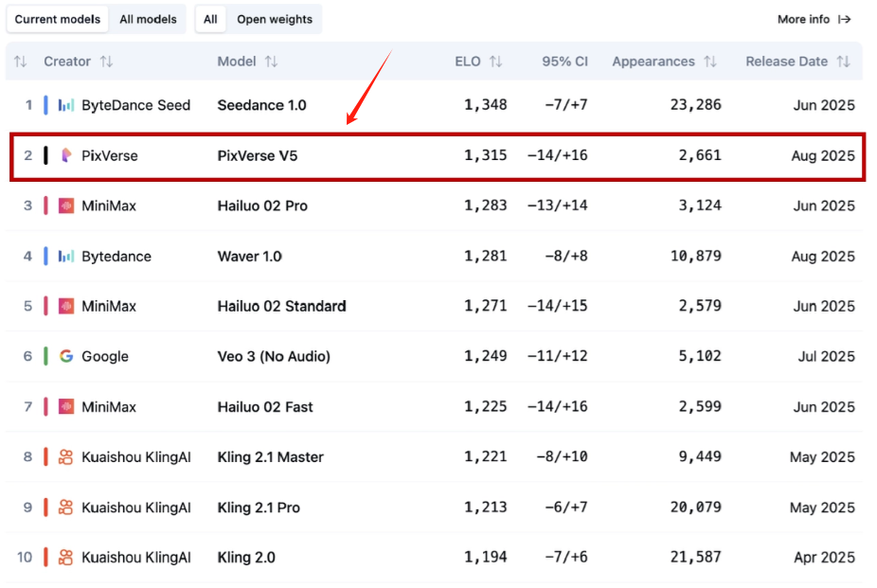Click the More info arrow icon
877x588 pixels.
pyautogui.click(x=845, y=20)
